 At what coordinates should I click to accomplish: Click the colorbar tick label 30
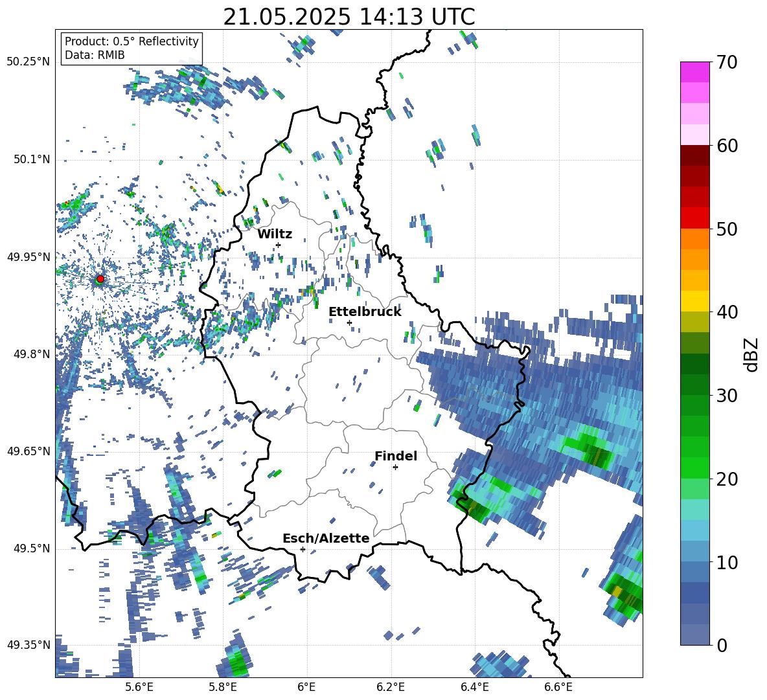(x=727, y=396)
